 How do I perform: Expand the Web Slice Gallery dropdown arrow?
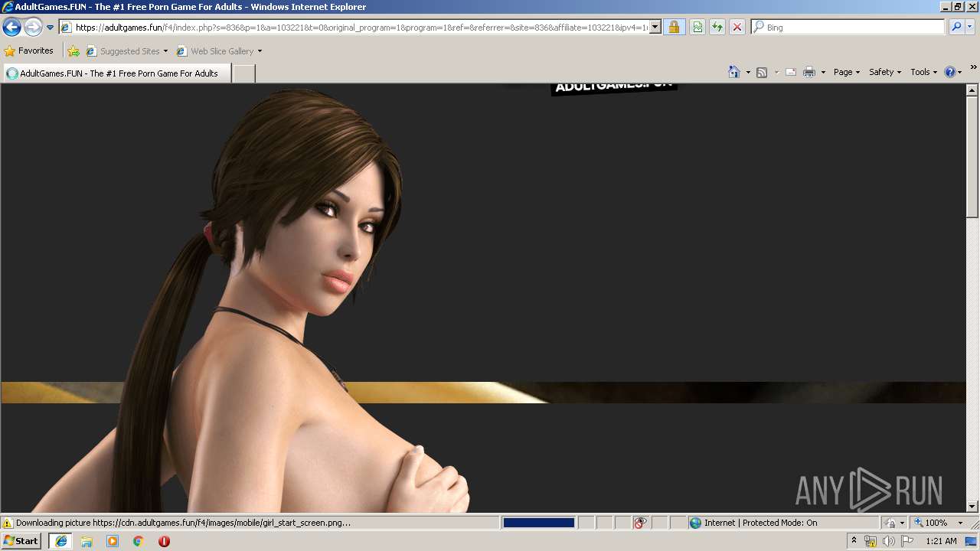[x=260, y=51]
